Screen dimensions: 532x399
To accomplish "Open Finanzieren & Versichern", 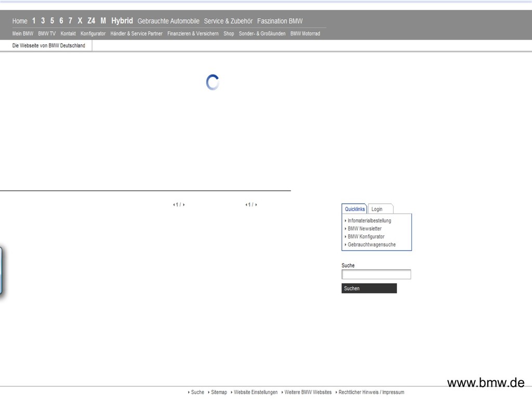I will tap(193, 34).
